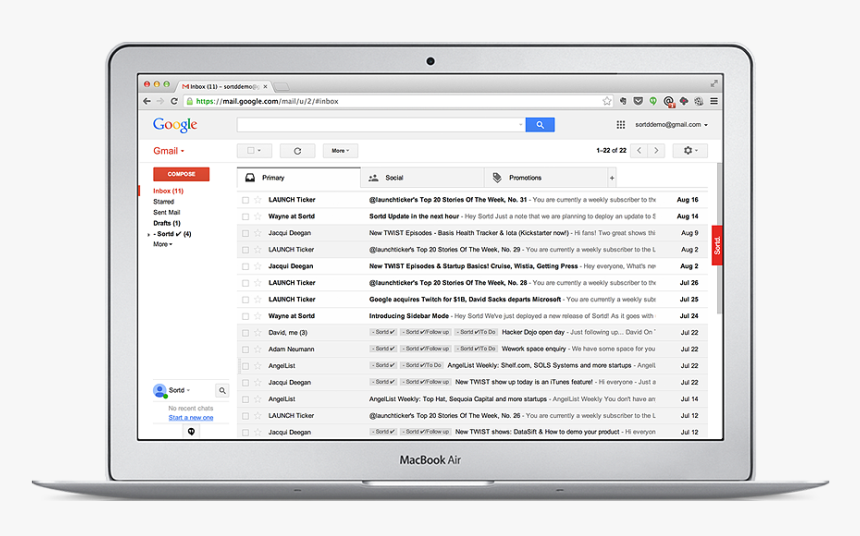
Task: Star the AngelList Jul 14 email
Action: pos(258,399)
